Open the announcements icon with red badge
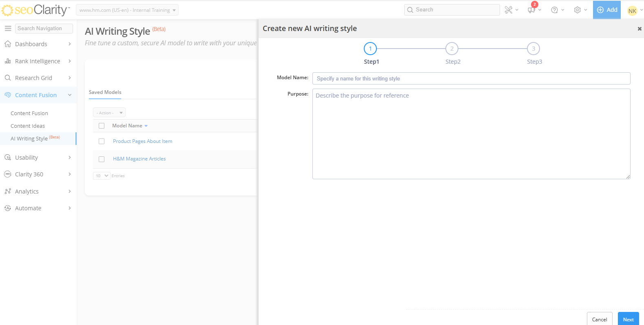This screenshot has width=644, height=325. pos(531,10)
